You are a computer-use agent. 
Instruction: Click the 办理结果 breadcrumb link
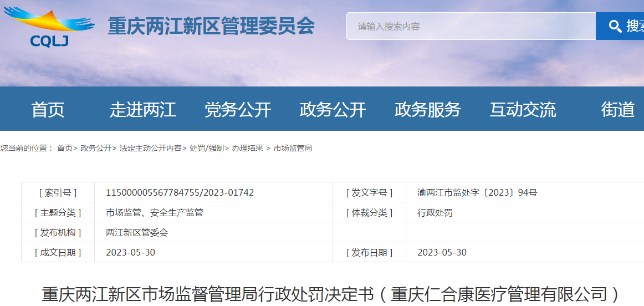[x=248, y=148]
